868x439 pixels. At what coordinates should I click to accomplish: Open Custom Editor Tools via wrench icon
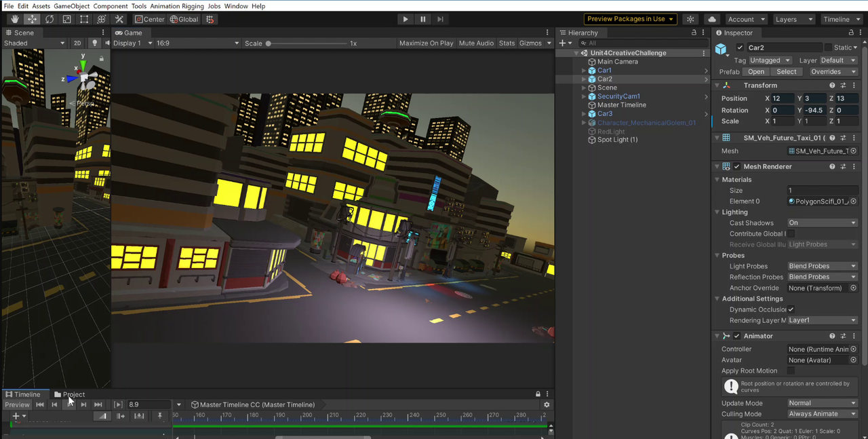tap(119, 19)
